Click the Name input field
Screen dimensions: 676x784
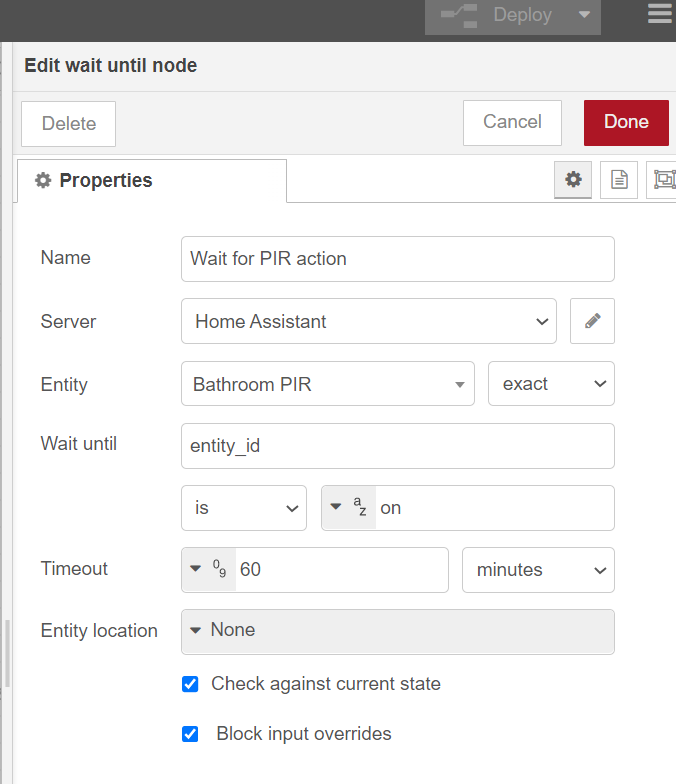point(397,259)
